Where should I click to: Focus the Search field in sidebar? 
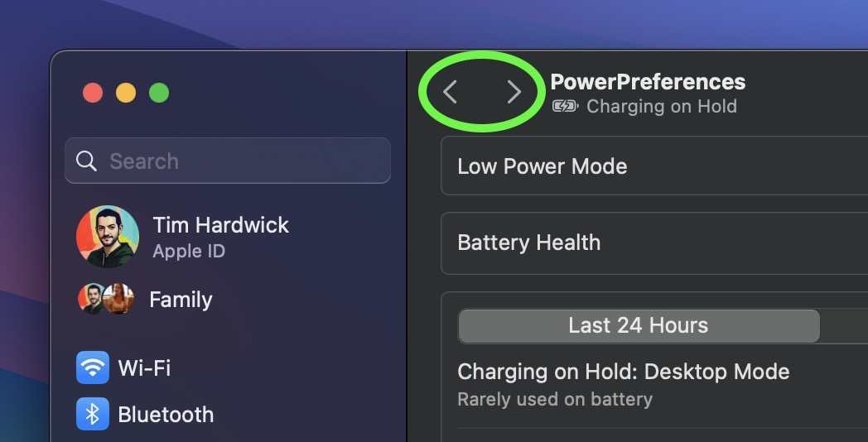click(x=228, y=161)
